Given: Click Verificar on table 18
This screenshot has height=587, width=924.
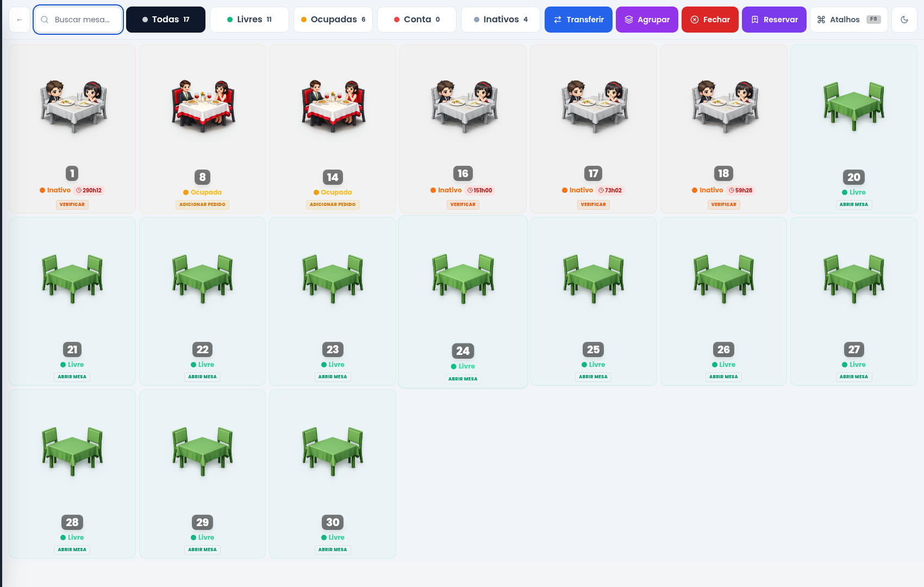Looking at the screenshot, I should coord(724,205).
